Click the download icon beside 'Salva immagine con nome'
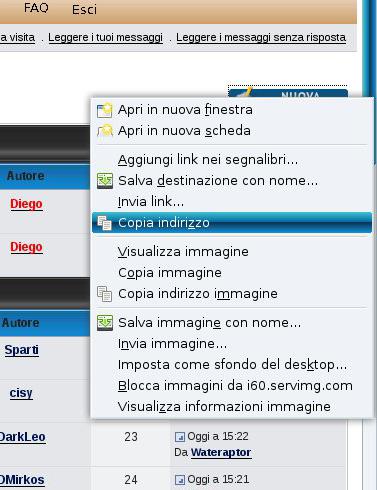The width and height of the screenshot is (377, 490). 105,323
